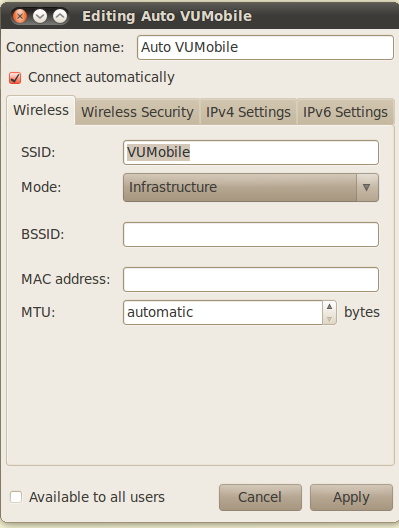Click the 'MAC address:' label
Screen dimensions: 399x528
(66, 279)
